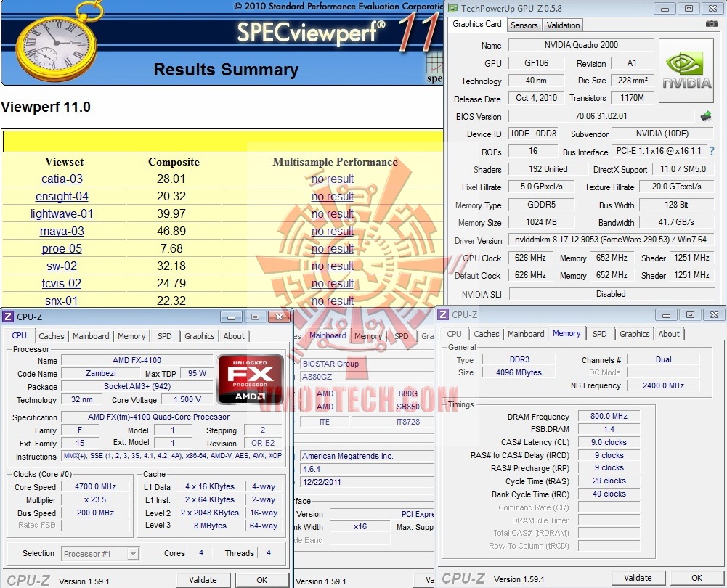The width and height of the screenshot is (727, 588).
Task: Click the CPU-Z title icon in the memory window
Action: pyautogui.click(x=443, y=314)
